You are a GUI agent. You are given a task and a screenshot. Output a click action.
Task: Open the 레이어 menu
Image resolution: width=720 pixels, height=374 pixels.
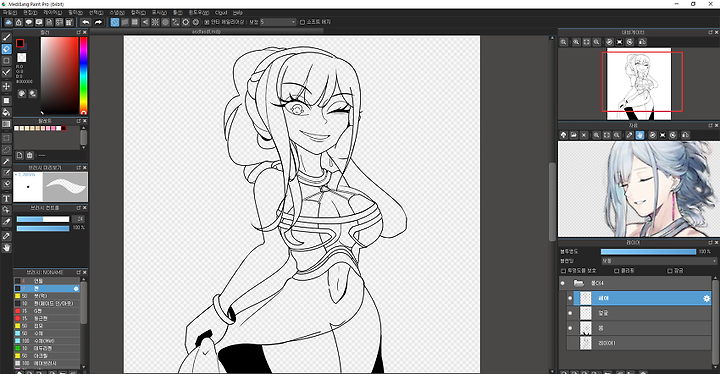coord(52,13)
